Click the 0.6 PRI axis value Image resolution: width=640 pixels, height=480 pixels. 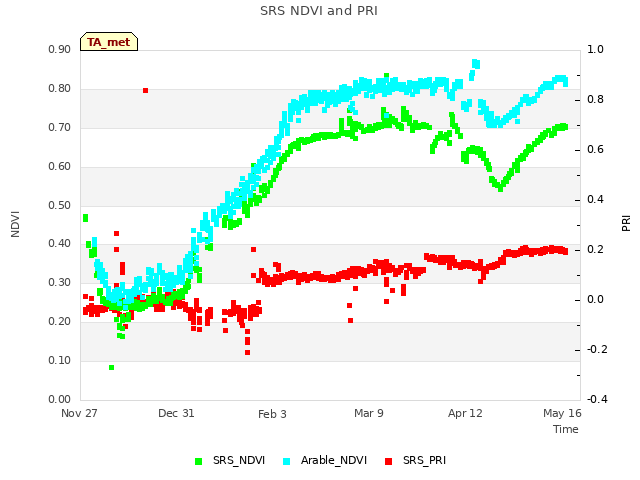(x=595, y=149)
